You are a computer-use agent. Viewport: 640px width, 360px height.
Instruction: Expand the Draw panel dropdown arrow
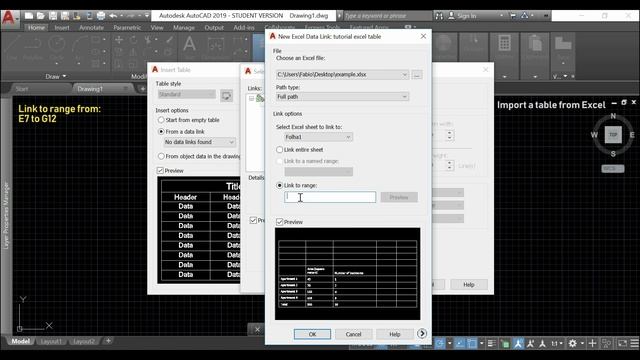64,76
